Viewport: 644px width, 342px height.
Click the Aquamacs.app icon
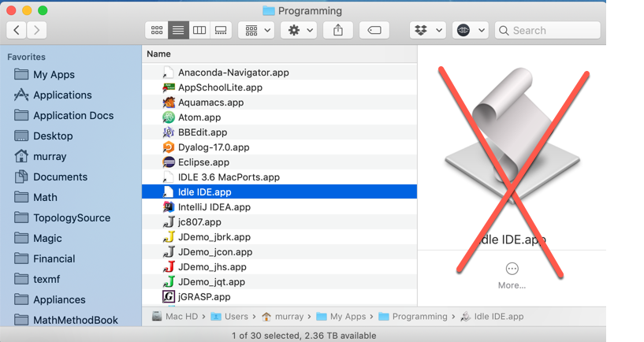click(x=169, y=102)
